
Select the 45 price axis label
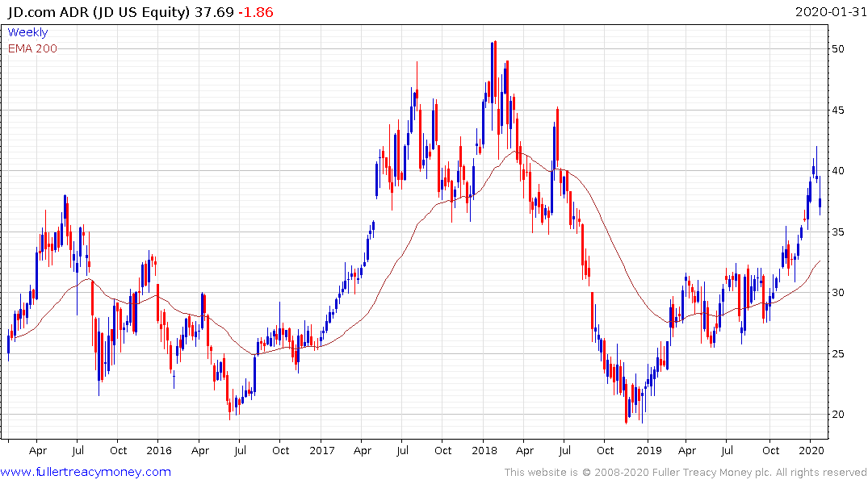(x=837, y=110)
